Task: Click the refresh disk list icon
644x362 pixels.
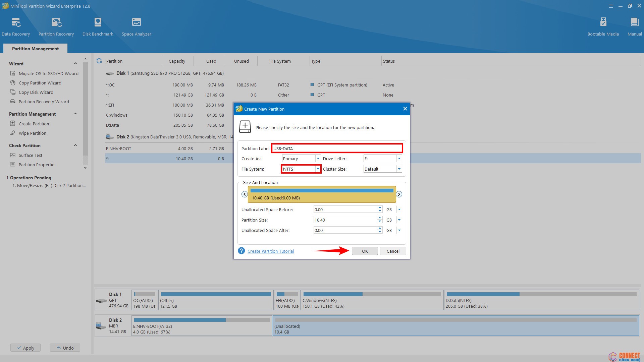Action: (x=99, y=61)
